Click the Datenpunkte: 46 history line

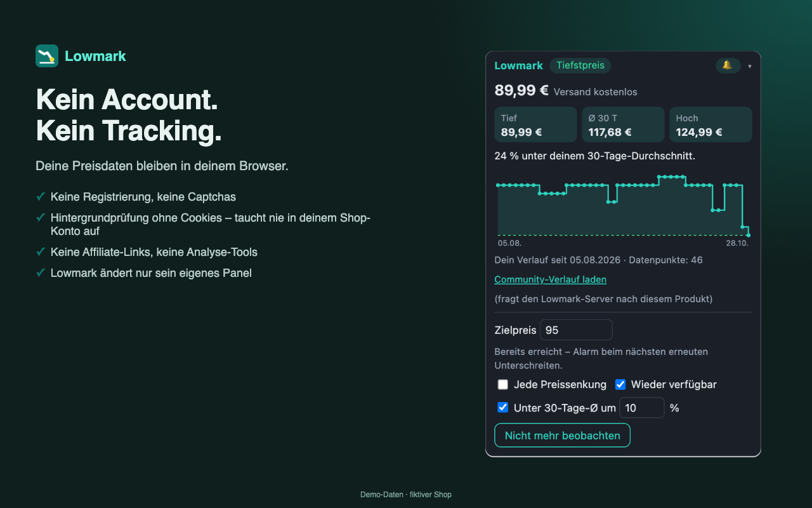click(x=599, y=260)
